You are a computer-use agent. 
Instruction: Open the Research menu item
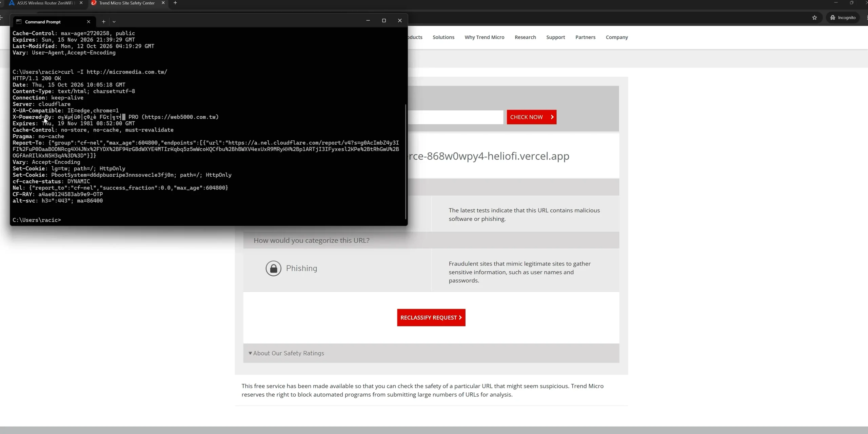[525, 37]
